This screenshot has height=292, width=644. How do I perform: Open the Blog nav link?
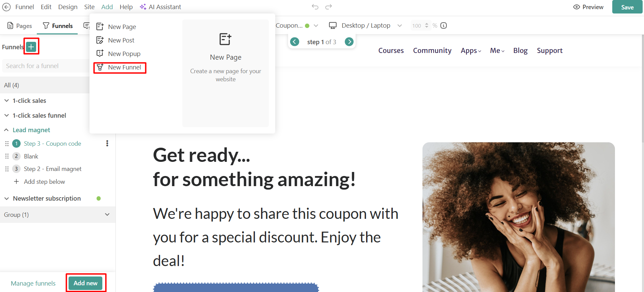tap(520, 51)
